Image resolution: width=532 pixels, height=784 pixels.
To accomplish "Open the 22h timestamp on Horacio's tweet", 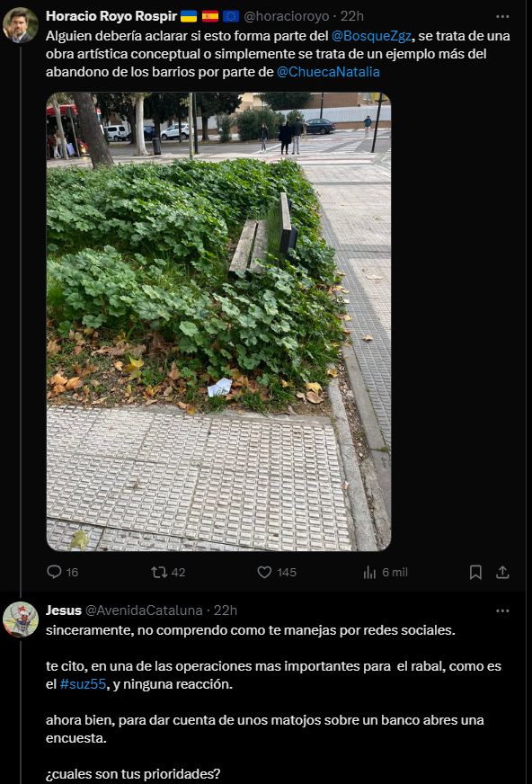I will [x=352, y=16].
